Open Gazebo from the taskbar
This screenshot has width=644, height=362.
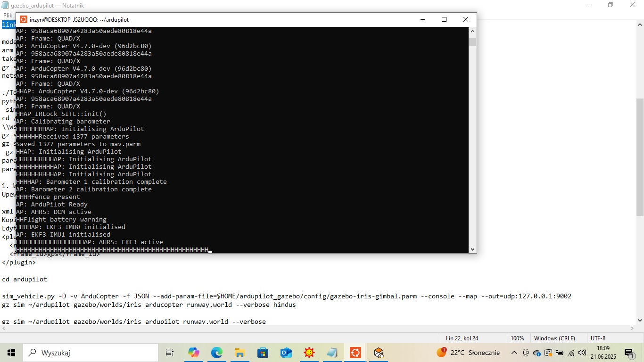tap(379, 352)
